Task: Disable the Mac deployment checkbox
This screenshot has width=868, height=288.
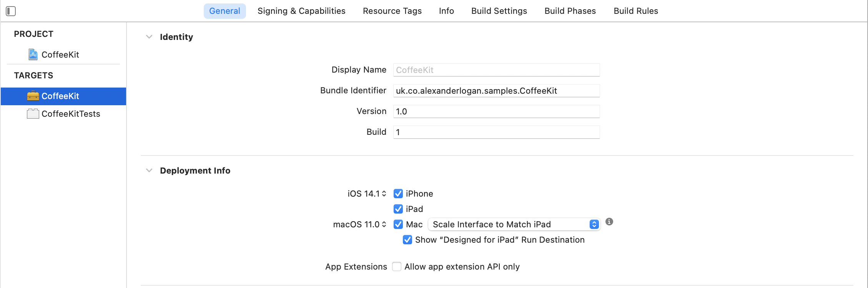Action: [398, 224]
